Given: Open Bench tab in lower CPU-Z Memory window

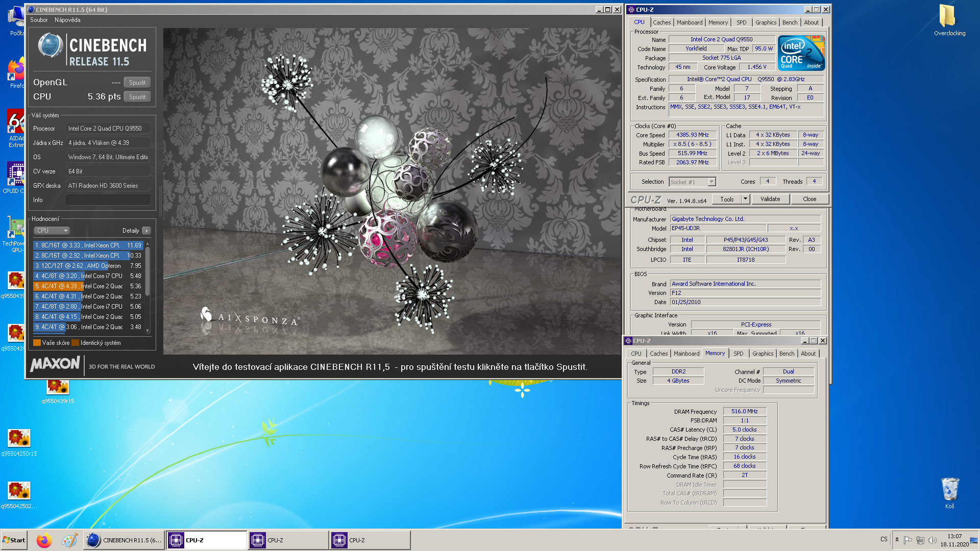Looking at the screenshot, I should click(787, 354).
